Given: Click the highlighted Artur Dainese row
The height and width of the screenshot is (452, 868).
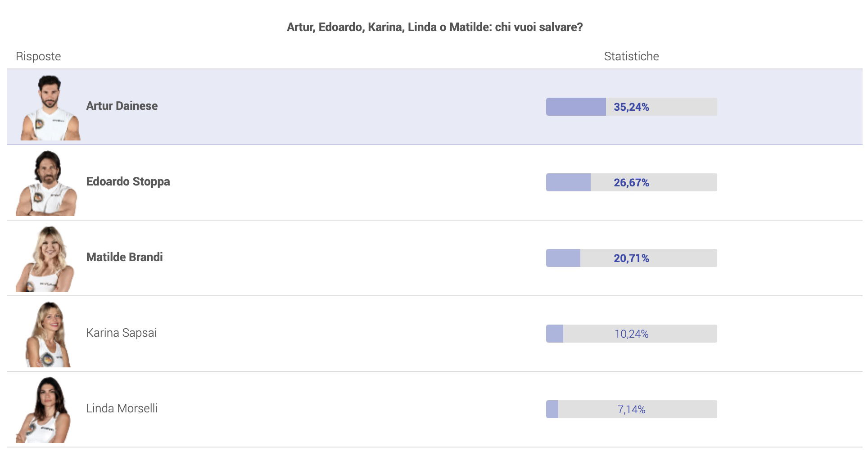Looking at the screenshot, I should [x=435, y=107].
